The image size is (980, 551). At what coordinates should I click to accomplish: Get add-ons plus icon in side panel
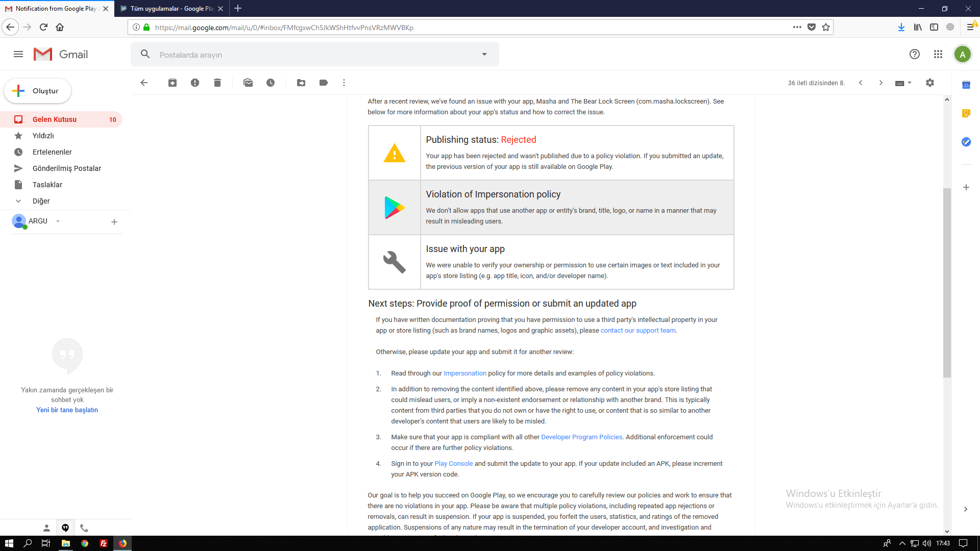tap(966, 187)
